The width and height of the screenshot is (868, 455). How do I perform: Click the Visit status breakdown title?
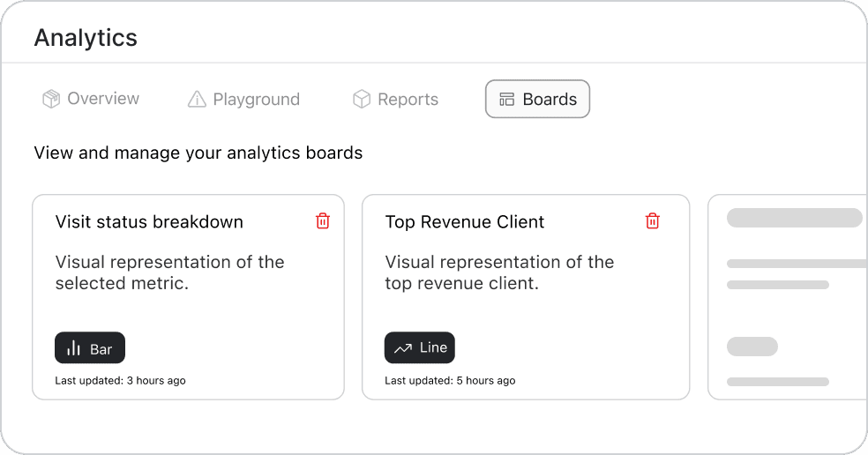tap(149, 222)
